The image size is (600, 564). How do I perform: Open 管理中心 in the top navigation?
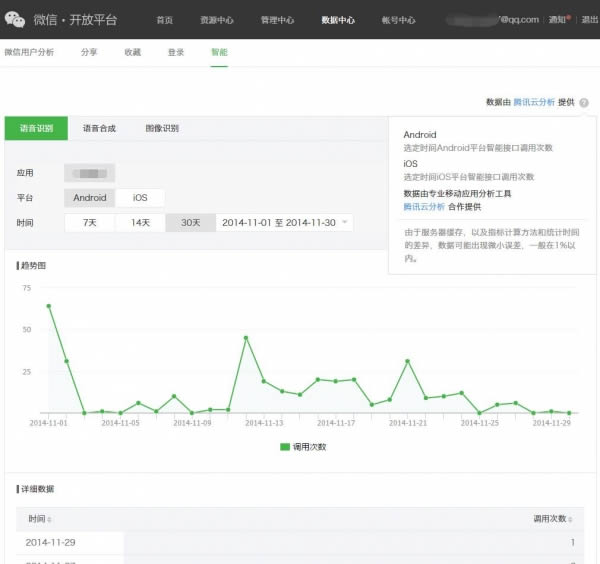(277, 19)
